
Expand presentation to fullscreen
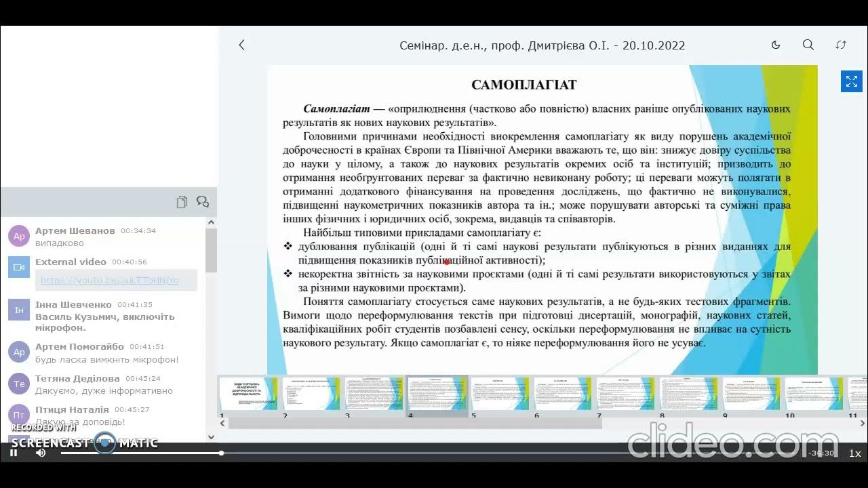(x=852, y=81)
